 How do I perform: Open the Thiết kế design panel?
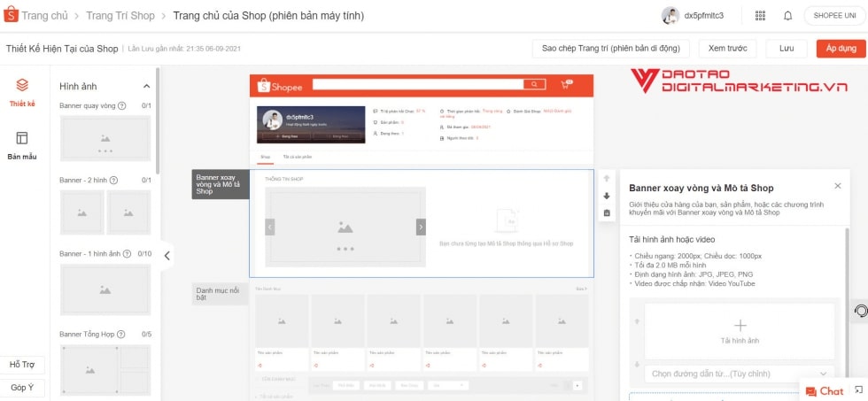[22, 91]
